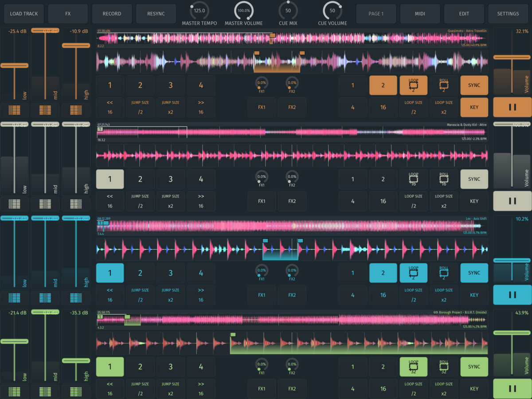Open the MIDI tab
This screenshot has height=399, width=532.
coord(420,14)
